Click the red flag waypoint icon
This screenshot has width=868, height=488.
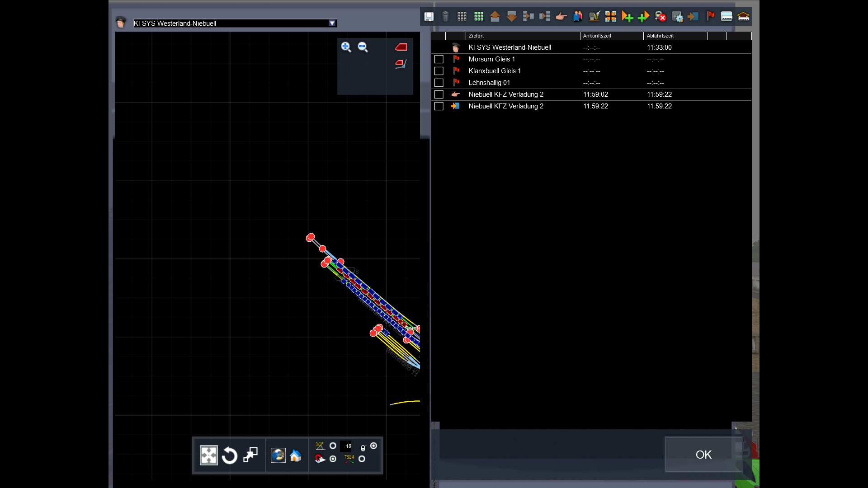click(x=710, y=17)
